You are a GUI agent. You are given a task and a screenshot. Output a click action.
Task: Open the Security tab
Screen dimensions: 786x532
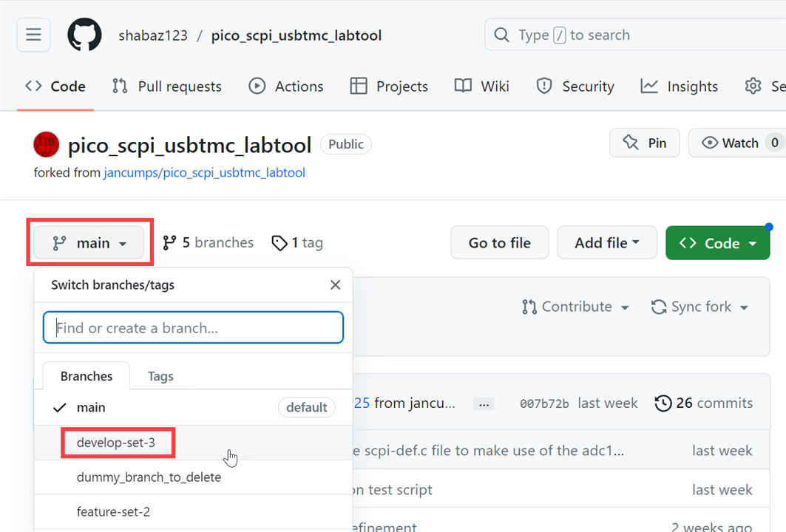pos(575,86)
